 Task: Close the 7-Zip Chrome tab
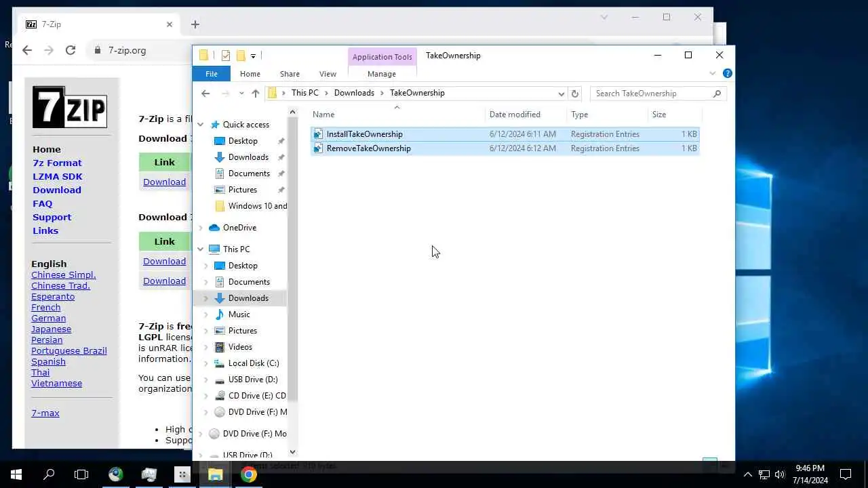coord(170,24)
